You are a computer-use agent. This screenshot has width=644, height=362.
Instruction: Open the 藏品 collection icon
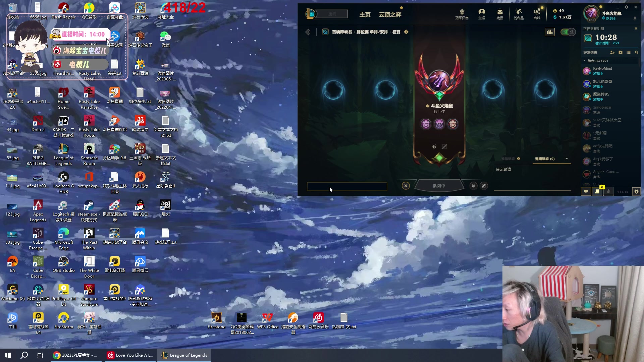pyautogui.click(x=500, y=14)
